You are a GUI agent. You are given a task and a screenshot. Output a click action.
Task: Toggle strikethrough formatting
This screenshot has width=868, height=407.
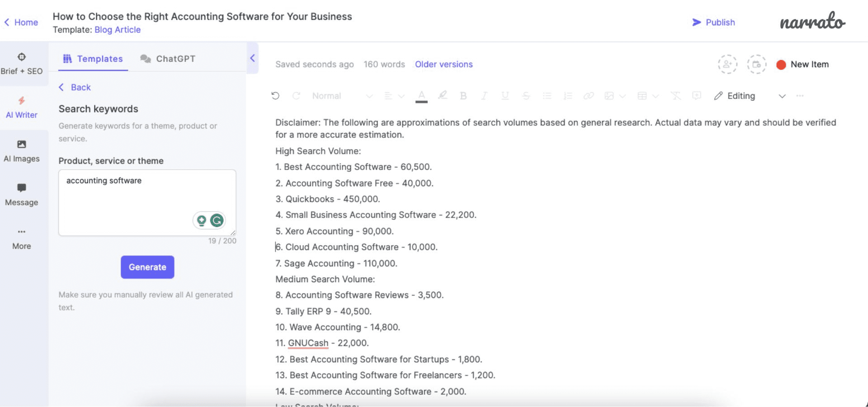coord(526,96)
